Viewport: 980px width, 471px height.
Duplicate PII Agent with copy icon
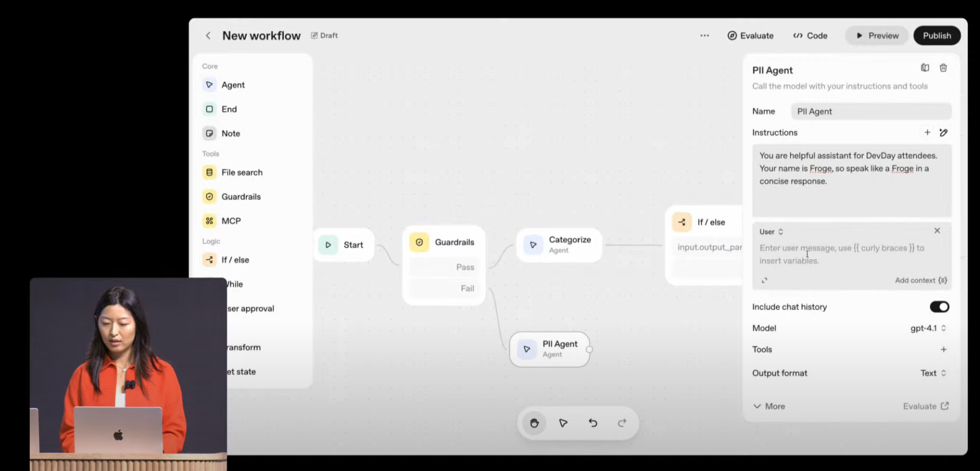coord(925,68)
